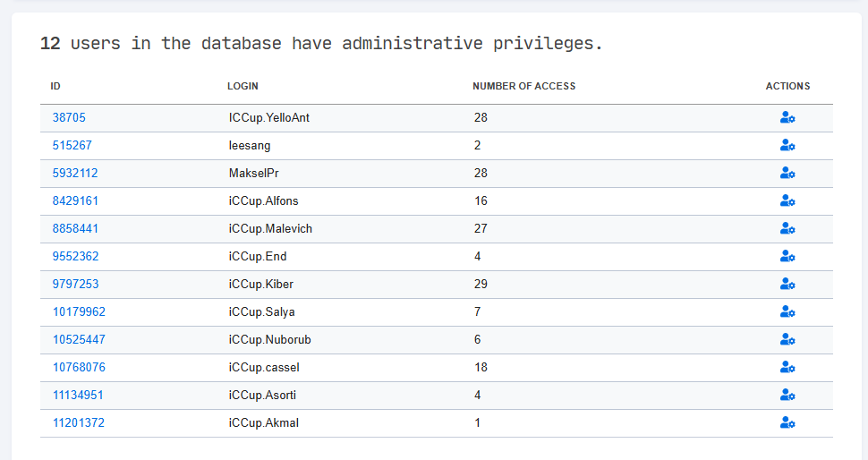The image size is (868, 460).
Task: Click the action icon for iCCup.Nuborub
Action: (x=787, y=339)
